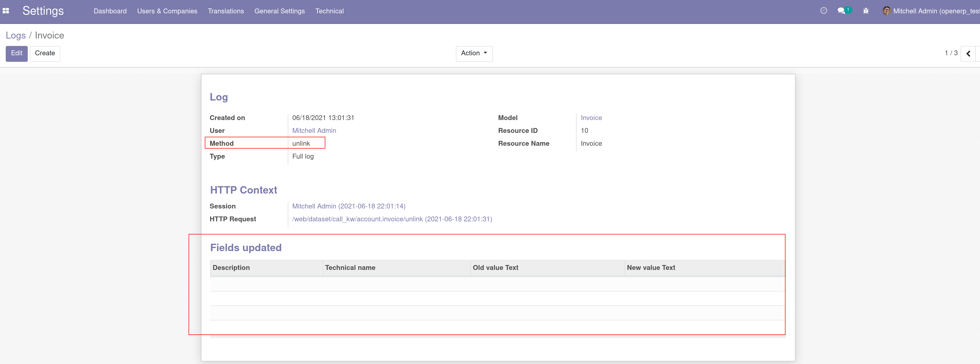
Task: Open the Activities clock icon
Action: click(x=824, y=11)
